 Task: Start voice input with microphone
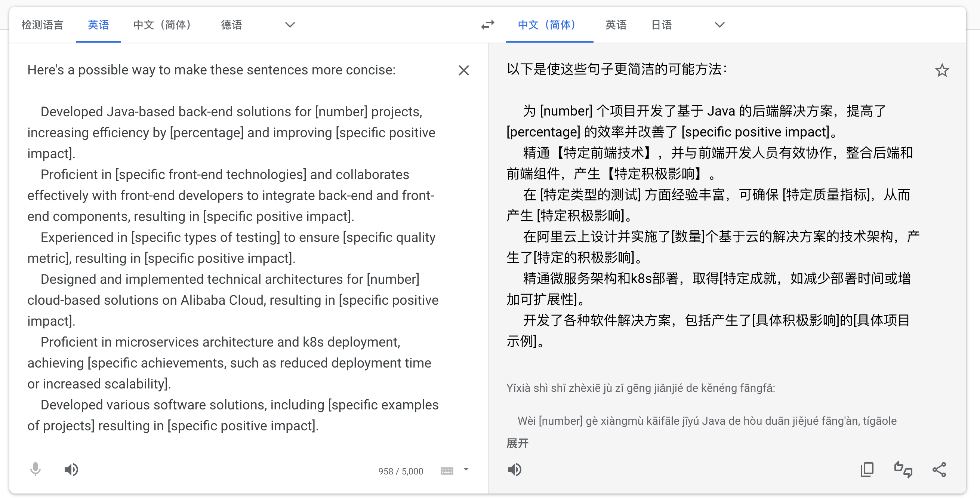[36, 469]
